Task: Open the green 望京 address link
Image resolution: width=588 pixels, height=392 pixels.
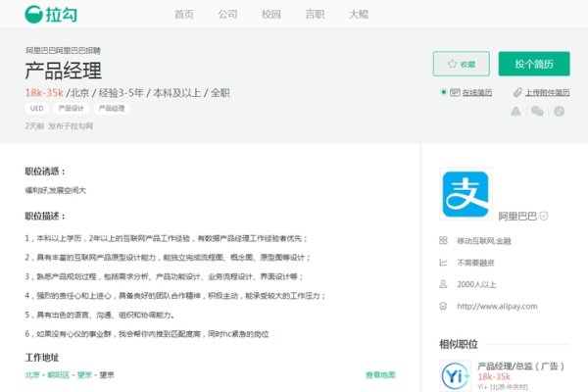Action: click(84, 374)
